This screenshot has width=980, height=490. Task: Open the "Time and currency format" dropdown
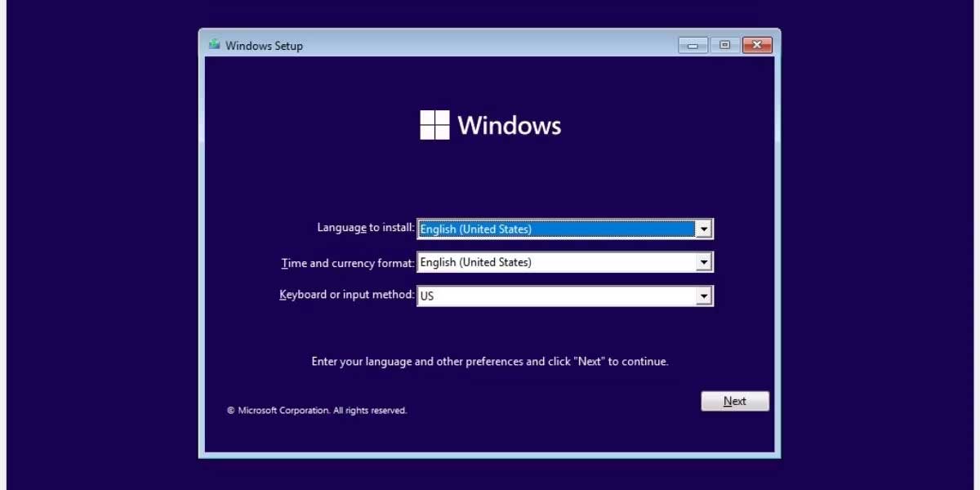pos(703,261)
